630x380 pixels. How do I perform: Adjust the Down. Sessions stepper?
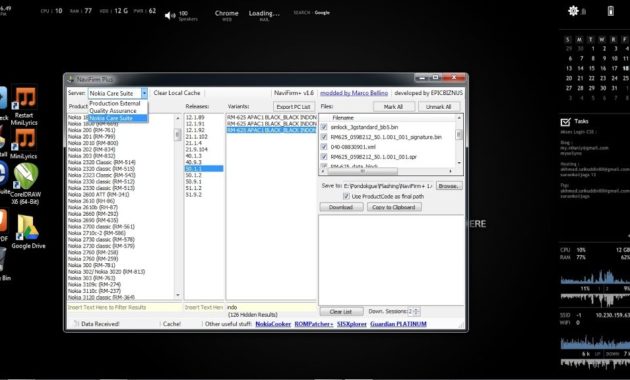point(416,311)
